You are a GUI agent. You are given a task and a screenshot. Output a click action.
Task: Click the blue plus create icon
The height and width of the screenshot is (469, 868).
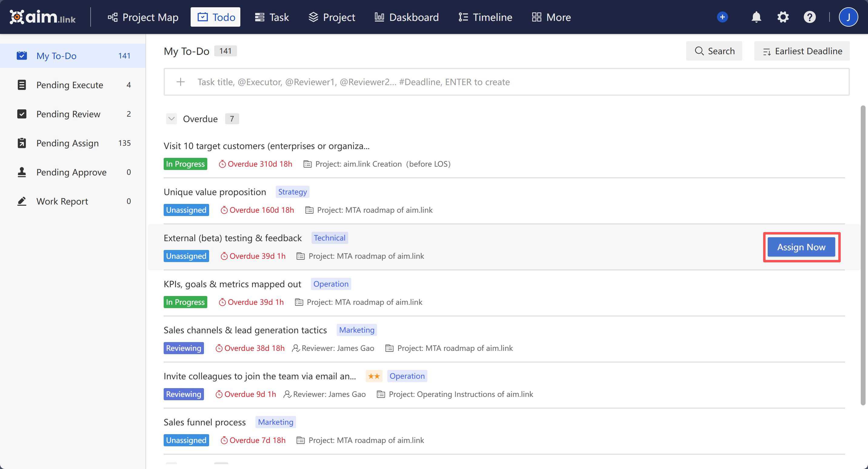[722, 17]
